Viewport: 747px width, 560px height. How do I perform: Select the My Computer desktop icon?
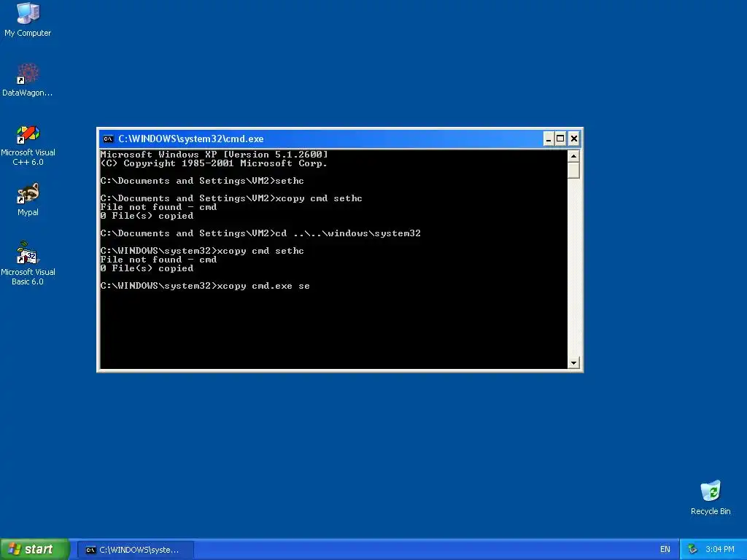click(x=28, y=20)
